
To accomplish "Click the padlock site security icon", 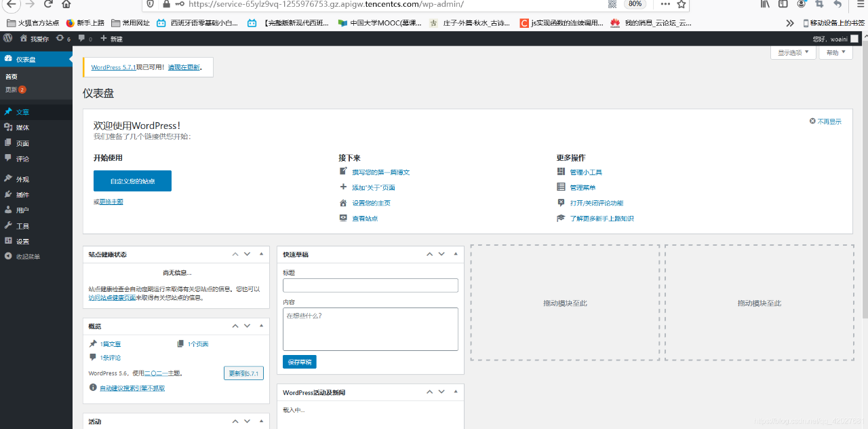I will point(167,4).
